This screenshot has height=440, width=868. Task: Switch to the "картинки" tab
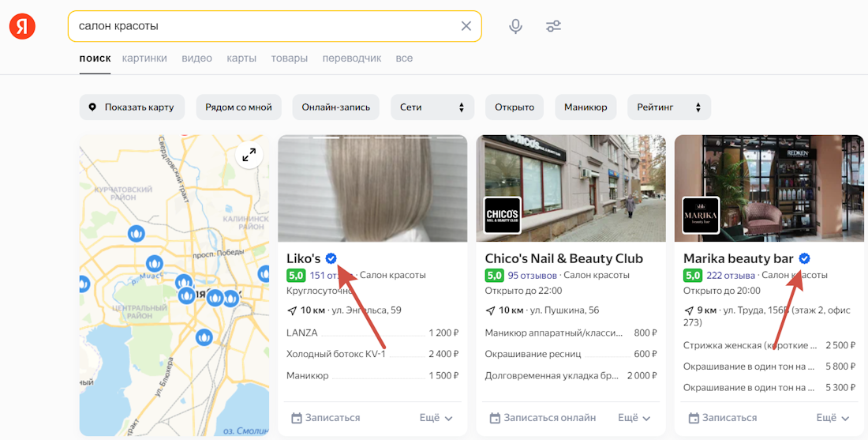tap(144, 58)
